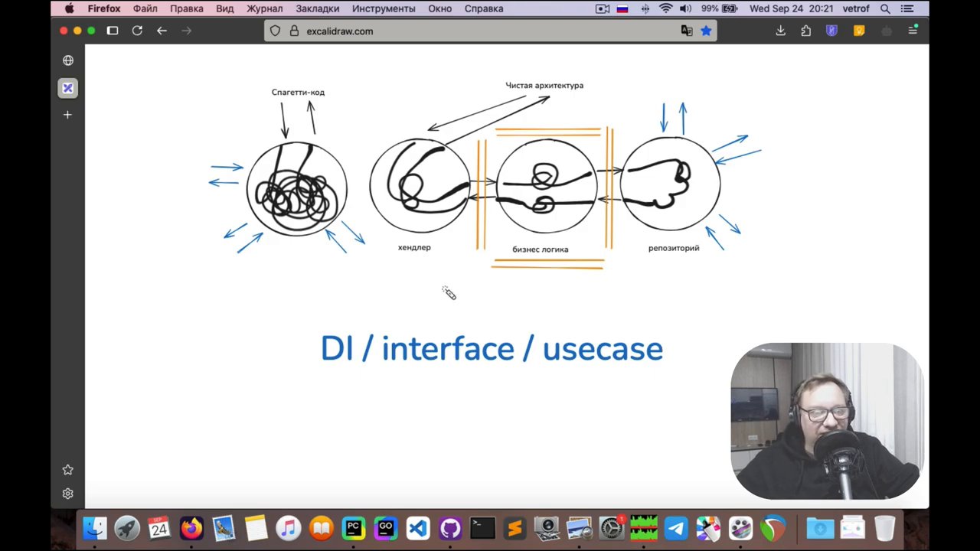Open the Закладки menu
The width and height of the screenshot is (980, 551).
(317, 8)
